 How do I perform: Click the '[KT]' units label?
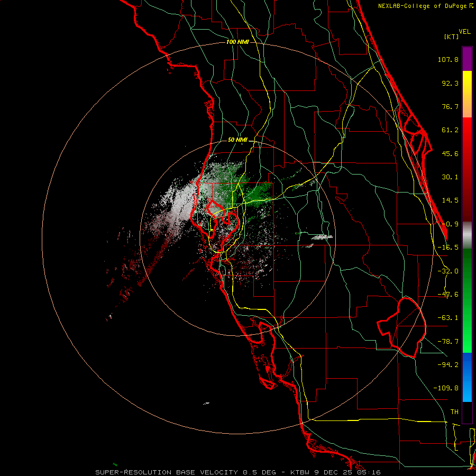point(451,36)
